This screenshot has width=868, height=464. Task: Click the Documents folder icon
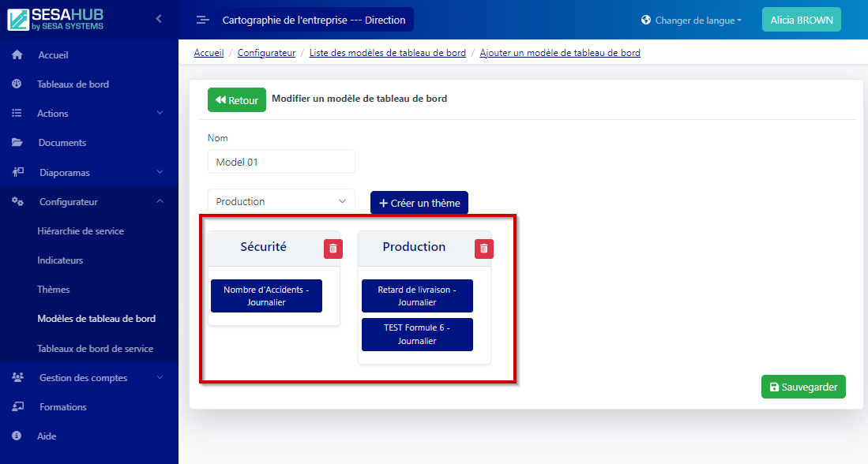tap(17, 142)
